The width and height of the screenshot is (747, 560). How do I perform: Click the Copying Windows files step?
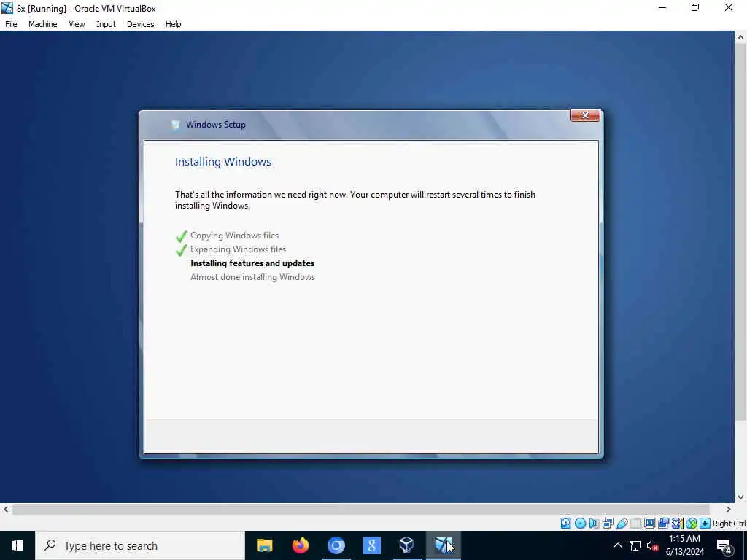click(234, 236)
